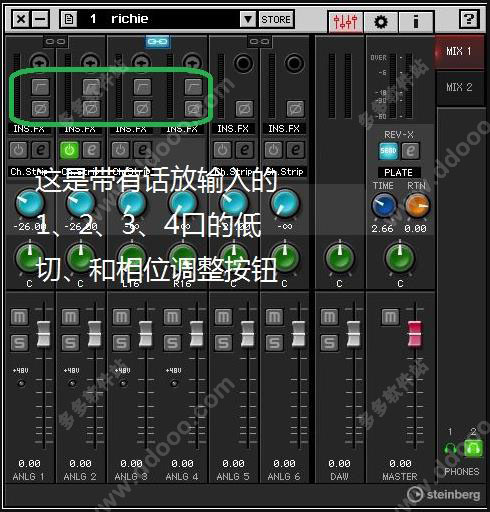The height and width of the screenshot is (512, 490).
Task: Open Ch.Strip effect type selector on ANLG 6
Action: (284, 172)
